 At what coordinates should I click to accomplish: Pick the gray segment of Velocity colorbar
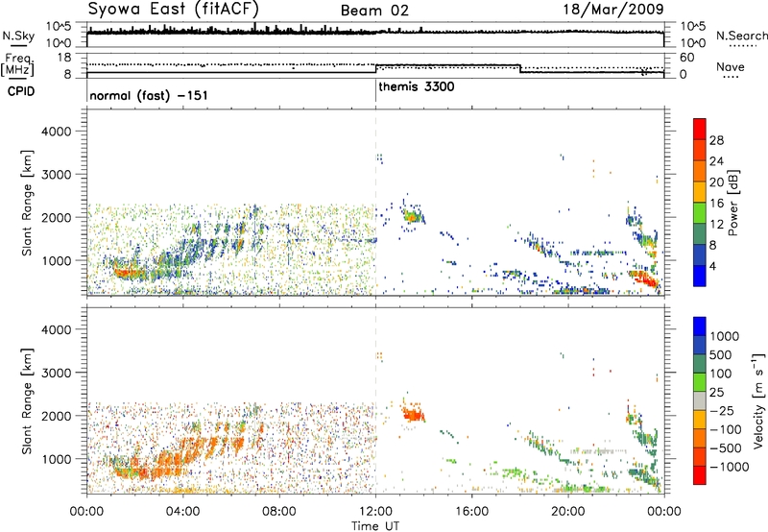(700, 400)
